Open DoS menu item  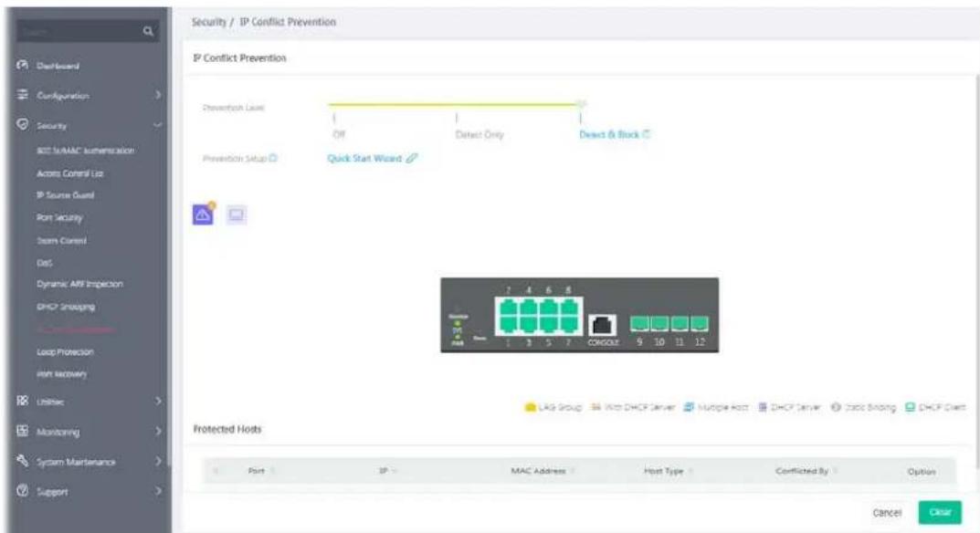[x=45, y=263]
